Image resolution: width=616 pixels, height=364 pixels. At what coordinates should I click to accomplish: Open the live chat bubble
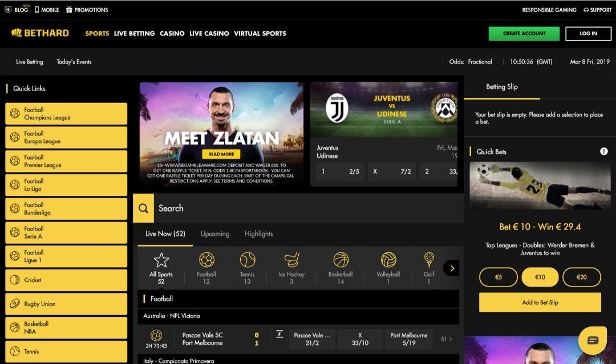click(593, 340)
